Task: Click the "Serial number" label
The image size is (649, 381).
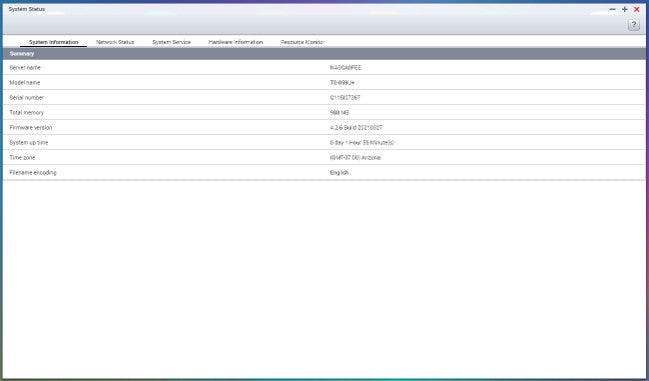Action: (x=26, y=98)
